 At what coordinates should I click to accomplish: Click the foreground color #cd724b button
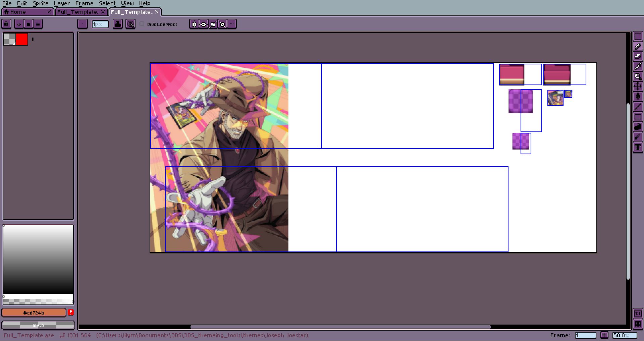click(34, 312)
